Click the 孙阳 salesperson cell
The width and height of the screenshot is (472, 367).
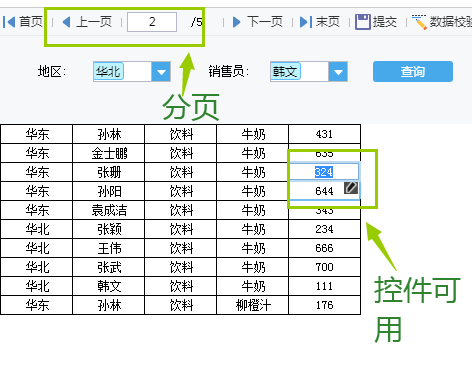[x=109, y=191]
